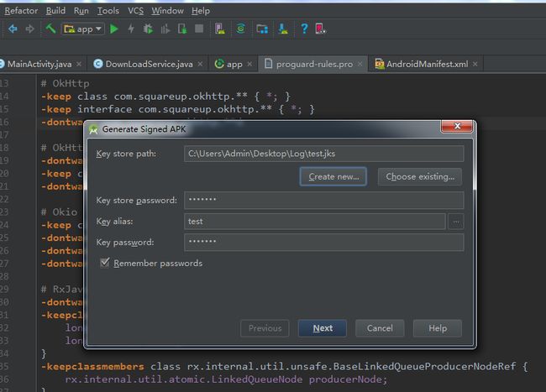Switch to DownLoadService.java tab
Viewport: 546px width, 392px height.
coord(149,64)
